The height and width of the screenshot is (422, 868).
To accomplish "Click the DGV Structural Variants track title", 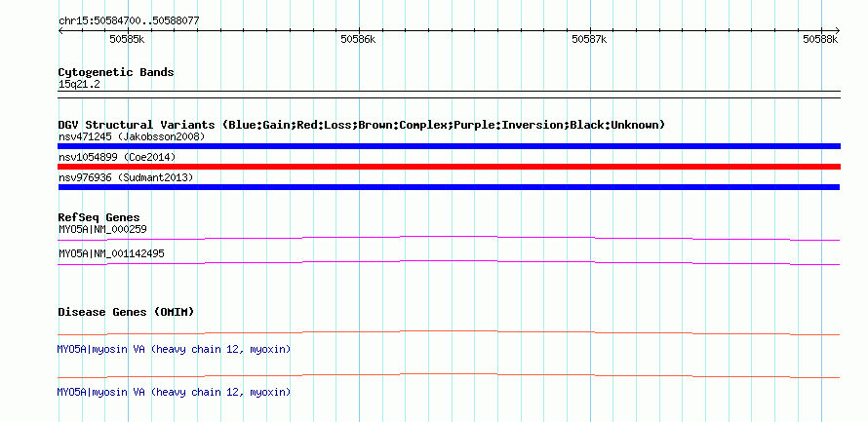I will pyautogui.click(x=362, y=125).
